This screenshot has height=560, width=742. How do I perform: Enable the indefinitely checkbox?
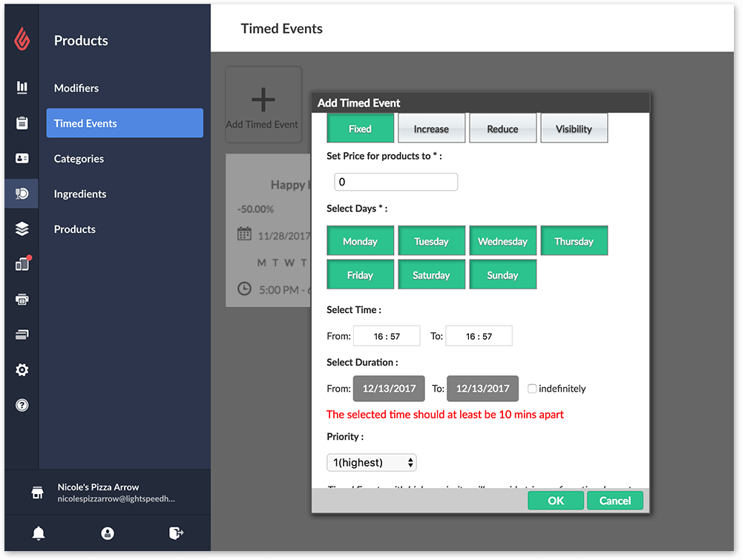point(532,389)
